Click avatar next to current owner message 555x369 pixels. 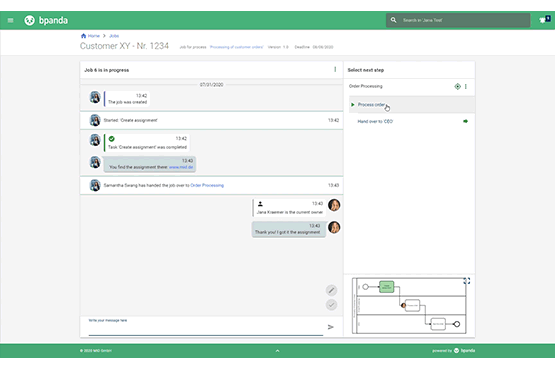pos(334,205)
